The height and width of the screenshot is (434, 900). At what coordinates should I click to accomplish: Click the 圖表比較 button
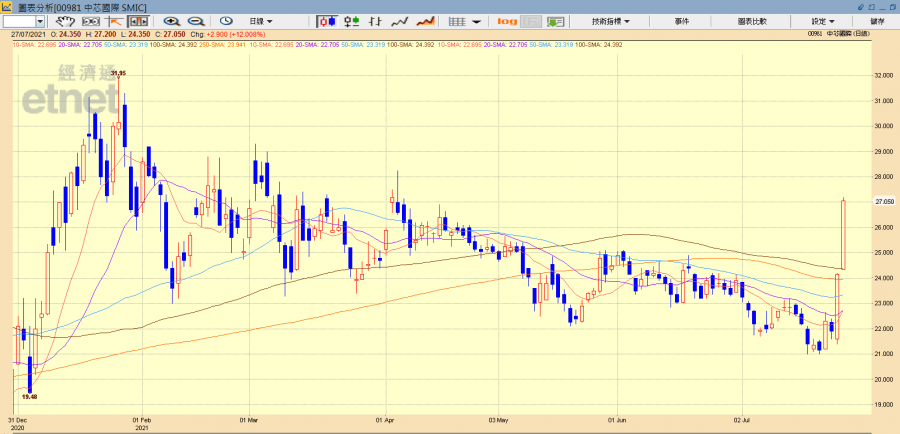coord(752,21)
